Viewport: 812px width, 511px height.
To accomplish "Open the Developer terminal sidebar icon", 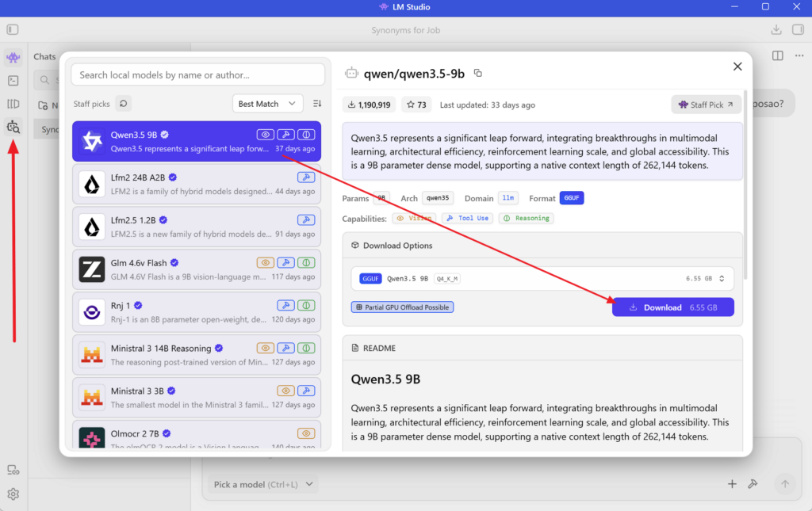I will [x=13, y=81].
